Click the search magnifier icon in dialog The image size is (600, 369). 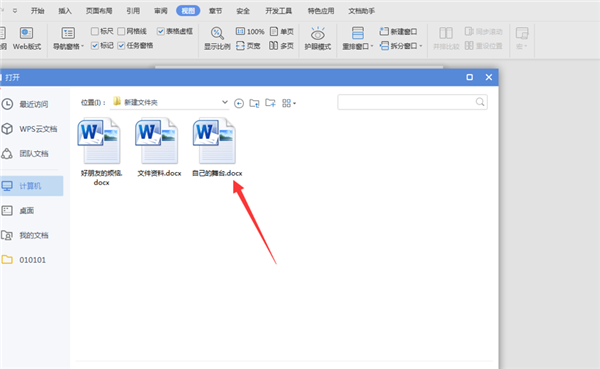(480, 102)
